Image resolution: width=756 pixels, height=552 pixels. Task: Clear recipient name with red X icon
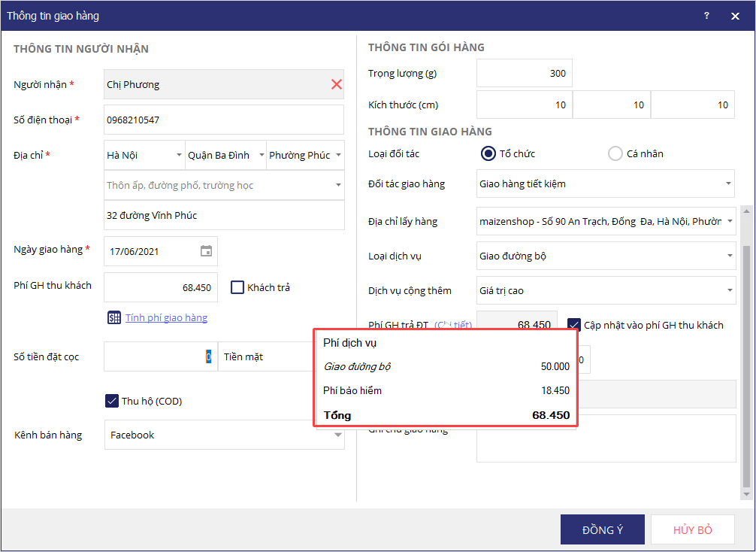point(337,84)
